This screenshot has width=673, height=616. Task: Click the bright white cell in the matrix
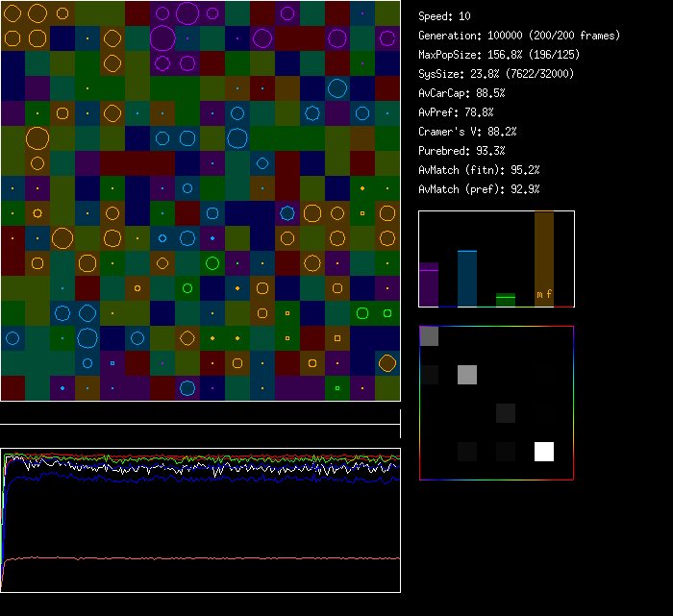pyautogui.click(x=544, y=452)
